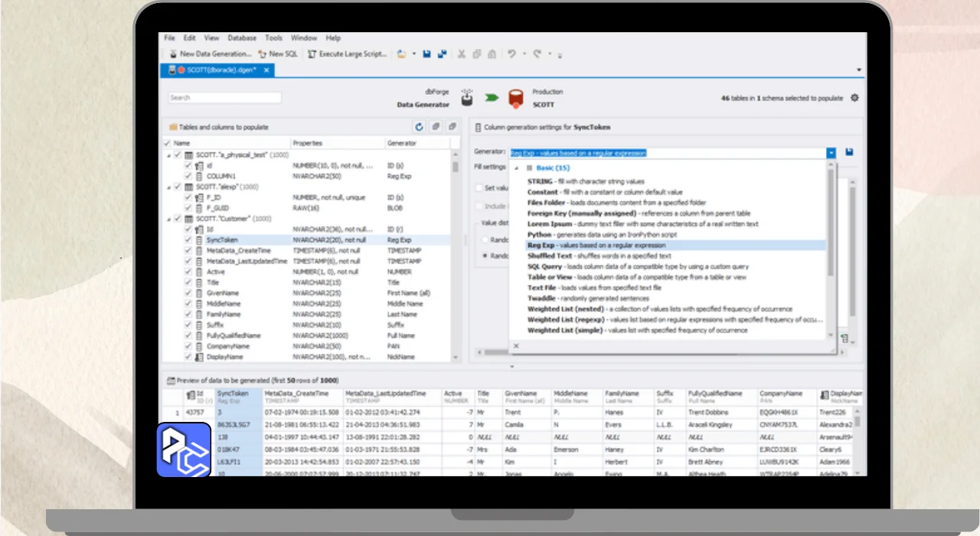
Task: Select the Lorem Ipsum generator option
Action: [550, 224]
